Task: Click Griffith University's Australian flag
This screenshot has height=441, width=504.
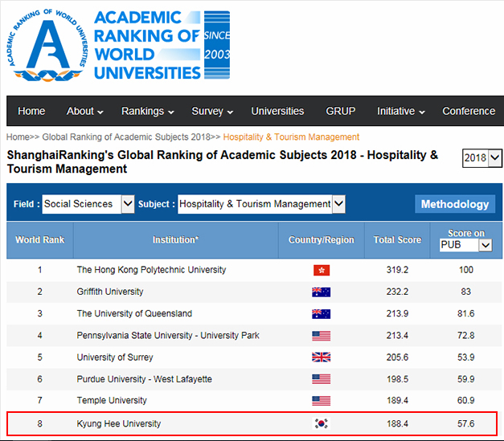Action: 321,292
